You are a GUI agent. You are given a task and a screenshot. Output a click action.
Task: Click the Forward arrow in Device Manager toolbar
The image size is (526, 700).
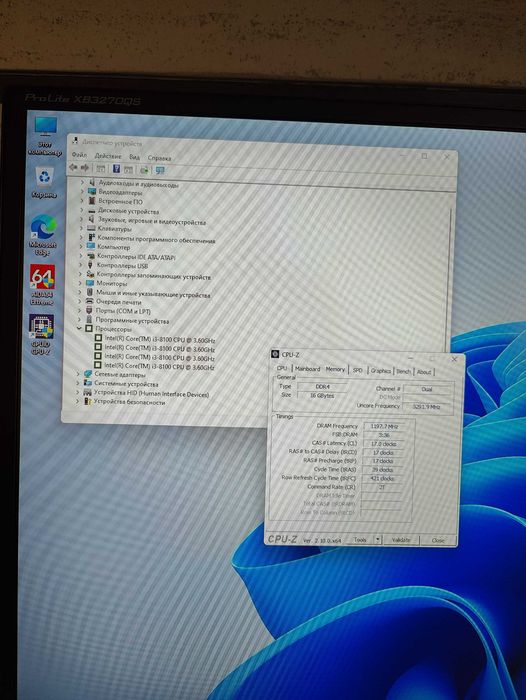85,168
